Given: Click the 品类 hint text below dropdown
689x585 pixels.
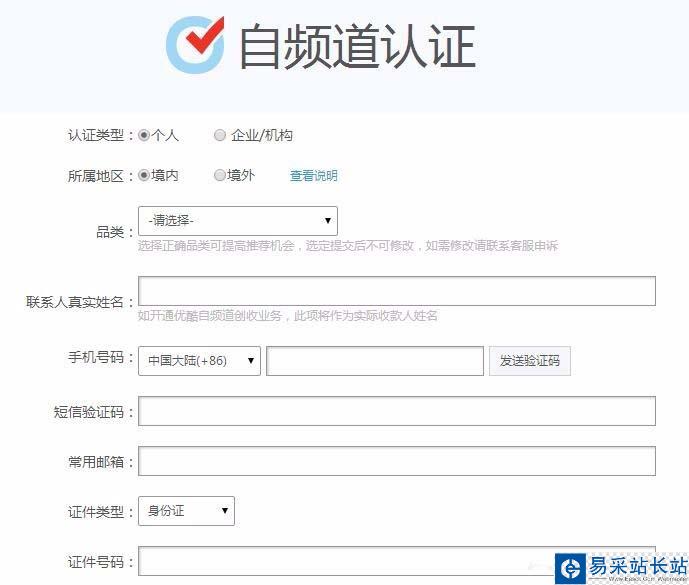Looking at the screenshot, I should pos(347,246).
